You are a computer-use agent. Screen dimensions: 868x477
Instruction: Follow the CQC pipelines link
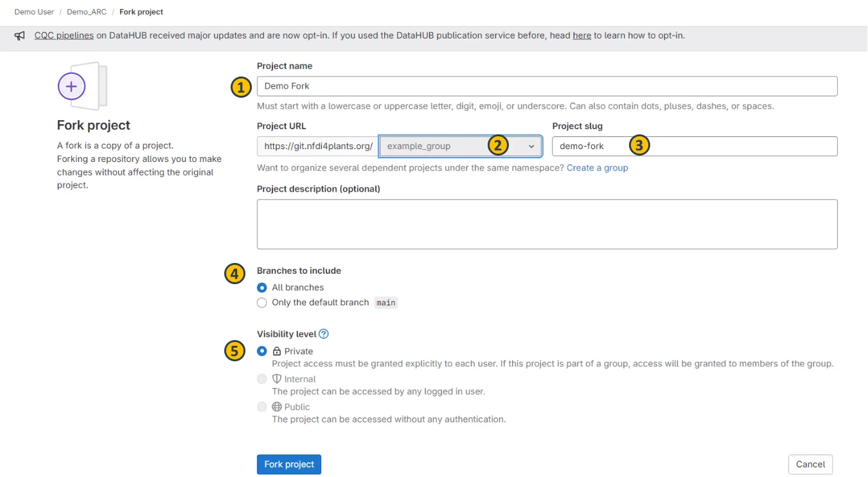64,35
